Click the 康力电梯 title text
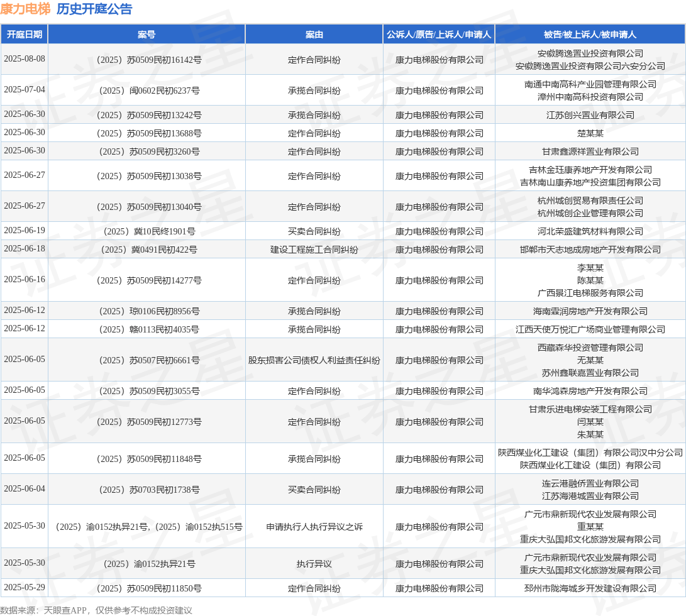Image resolution: width=686 pixels, height=616 pixels. pyautogui.click(x=25, y=9)
